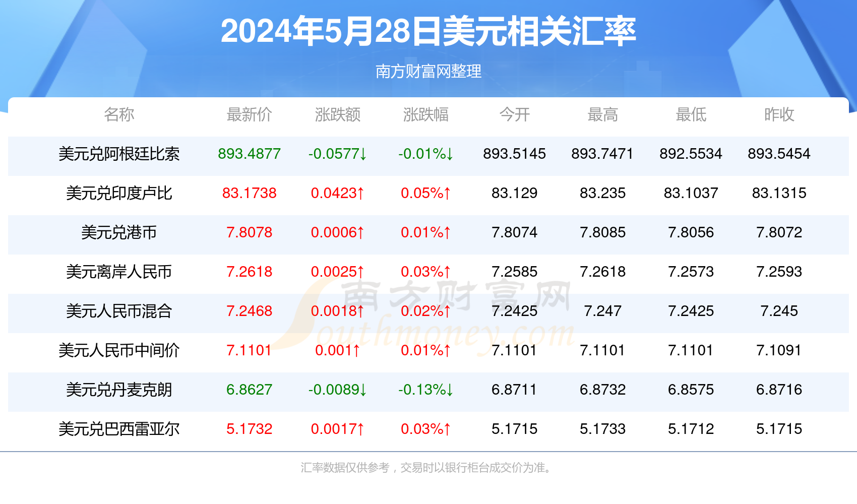Click the previous close 7.2593
The height and width of the screenshot is (504, 857).
(x=779, y=272)
